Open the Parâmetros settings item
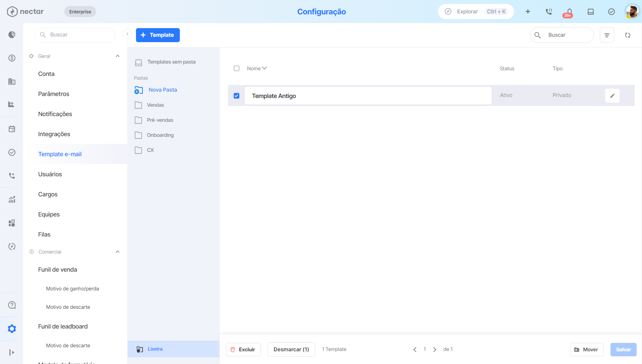Viewport: 642px width, 364px height. [54, 94]
